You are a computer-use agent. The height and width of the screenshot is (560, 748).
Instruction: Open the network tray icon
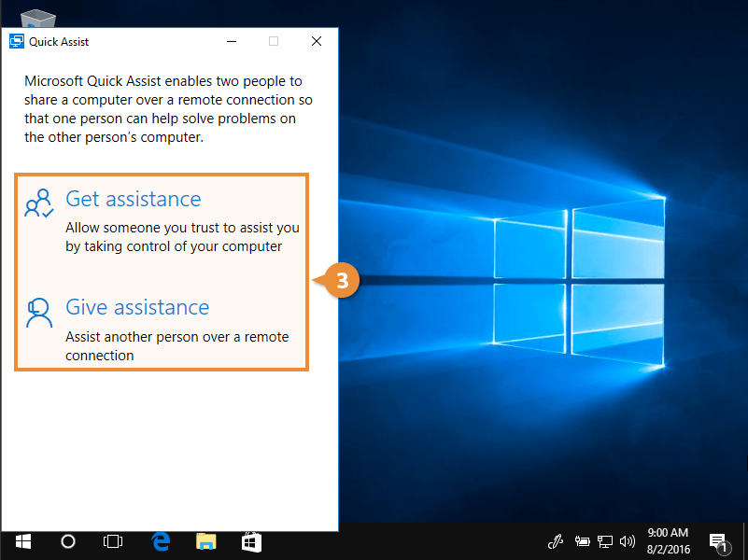pyautogui.click(x=605, y=541)
